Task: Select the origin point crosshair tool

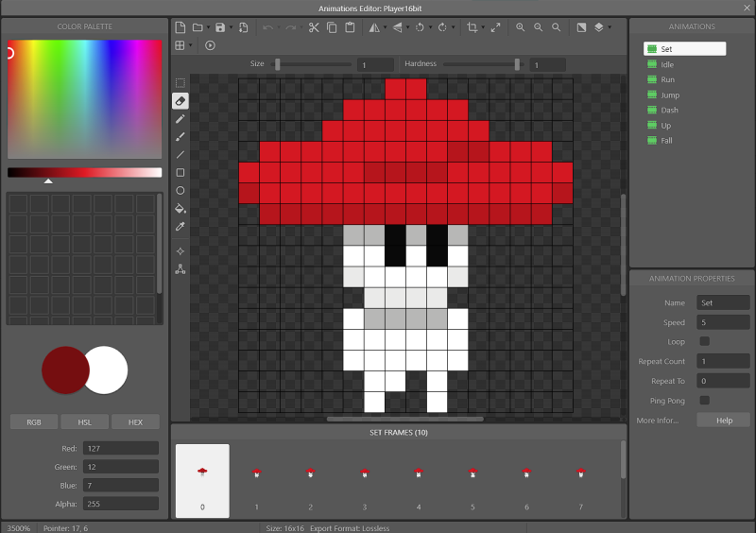Action: tap(180, 251)
